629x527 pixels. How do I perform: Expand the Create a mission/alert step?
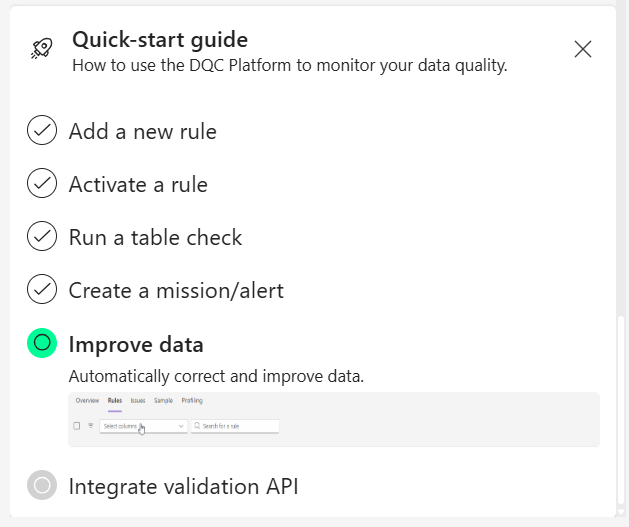click(x=176, y=290)
